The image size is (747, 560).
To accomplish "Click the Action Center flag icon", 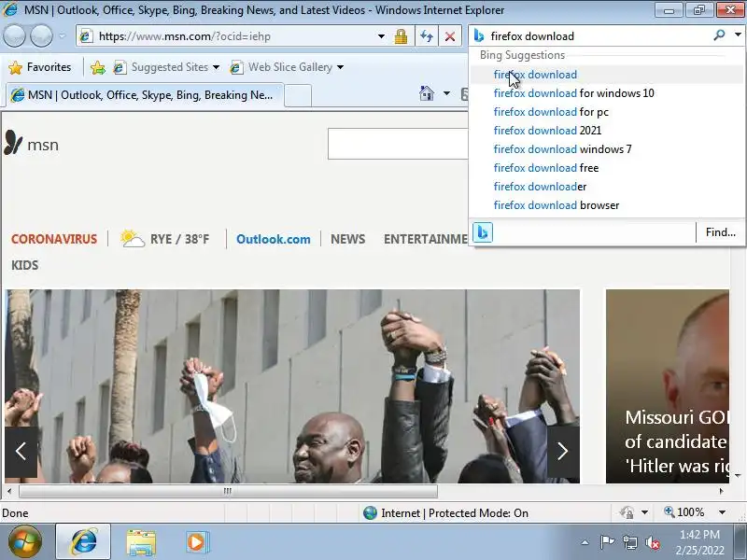I will pos(607,542).
